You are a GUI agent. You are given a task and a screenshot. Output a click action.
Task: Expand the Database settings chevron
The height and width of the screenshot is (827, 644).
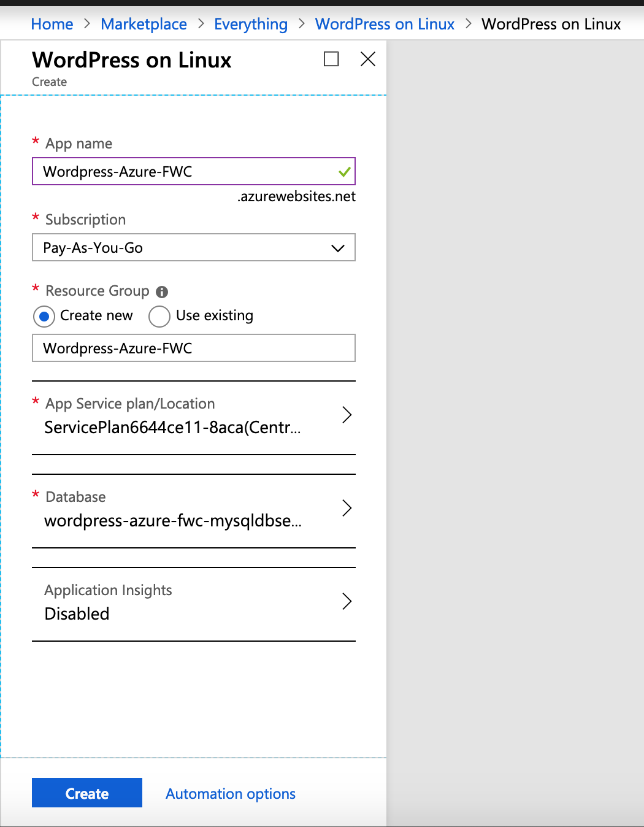coord(347,508)
